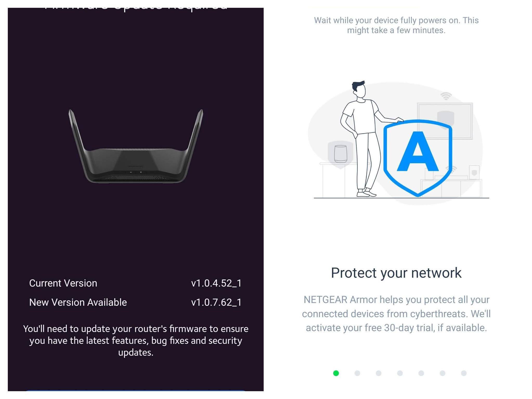Viewport: 532px width, 399px height.
Task: Click the New Version Available label
Action: pos(78,302)
